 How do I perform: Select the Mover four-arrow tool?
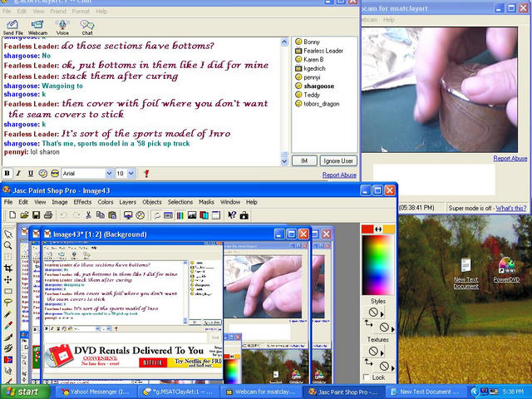[8, 280]
